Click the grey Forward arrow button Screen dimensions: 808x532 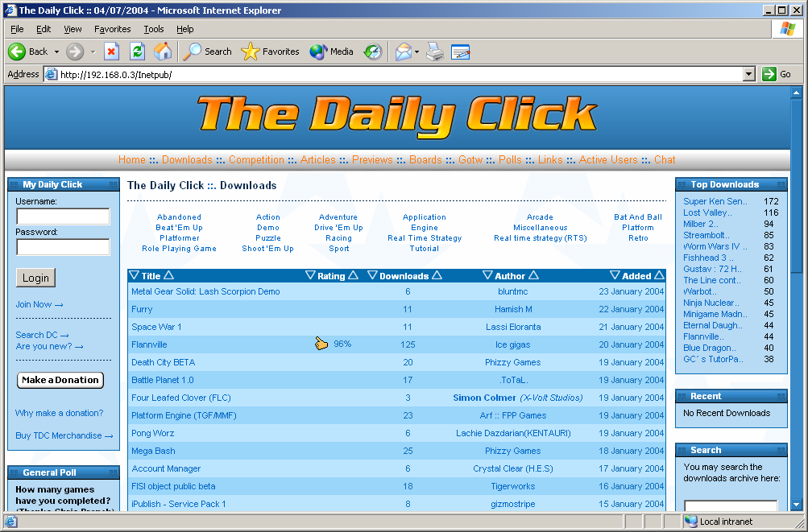click(75, 52)
